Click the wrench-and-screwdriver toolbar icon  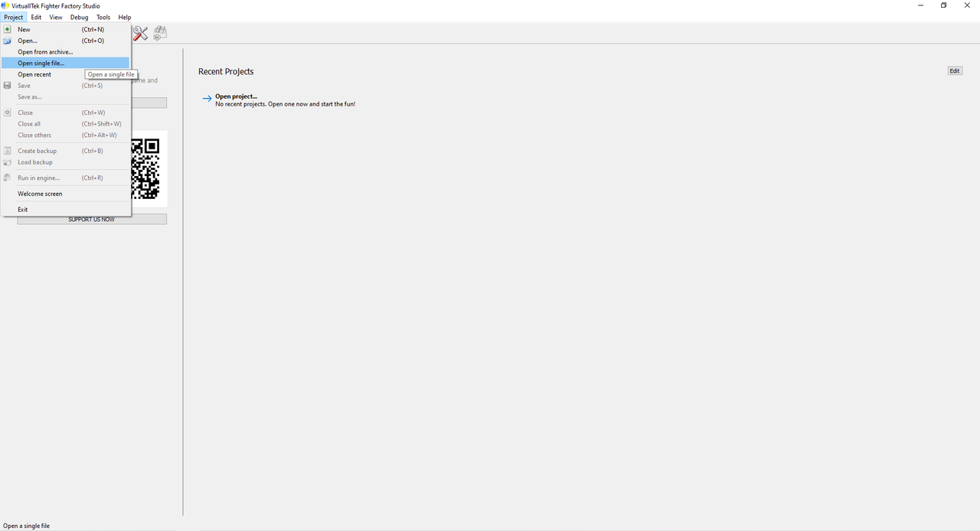click(x=140, y=33)
